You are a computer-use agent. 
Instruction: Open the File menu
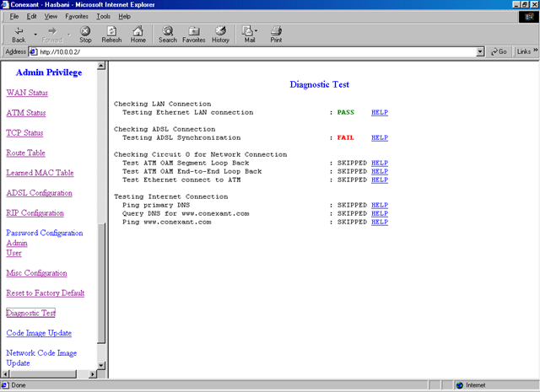[x=14, y=17]
